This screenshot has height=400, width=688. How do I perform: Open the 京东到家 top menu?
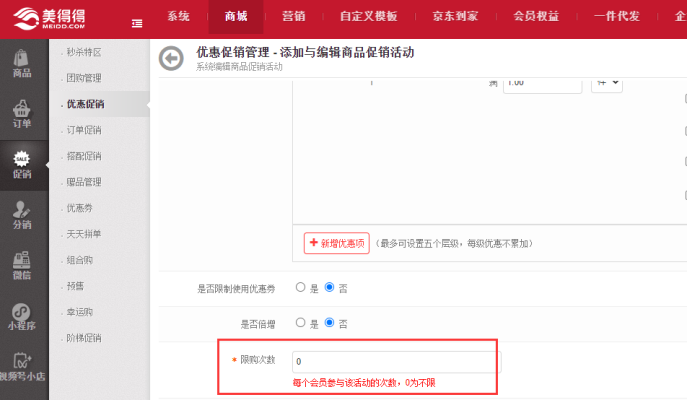pos(455,17)
